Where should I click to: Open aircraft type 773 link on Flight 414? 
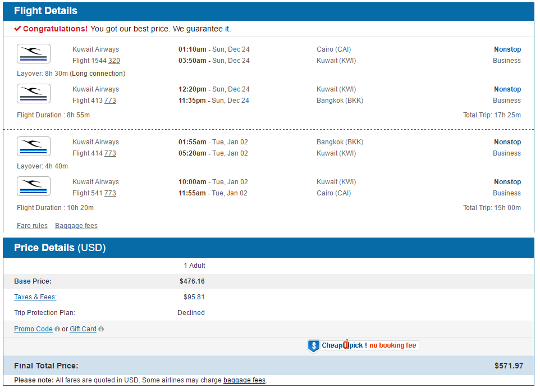tap(110, 153)
